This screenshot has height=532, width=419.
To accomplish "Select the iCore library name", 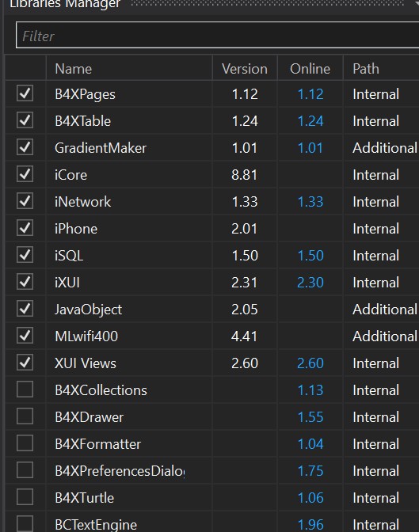I will [70, 175].
